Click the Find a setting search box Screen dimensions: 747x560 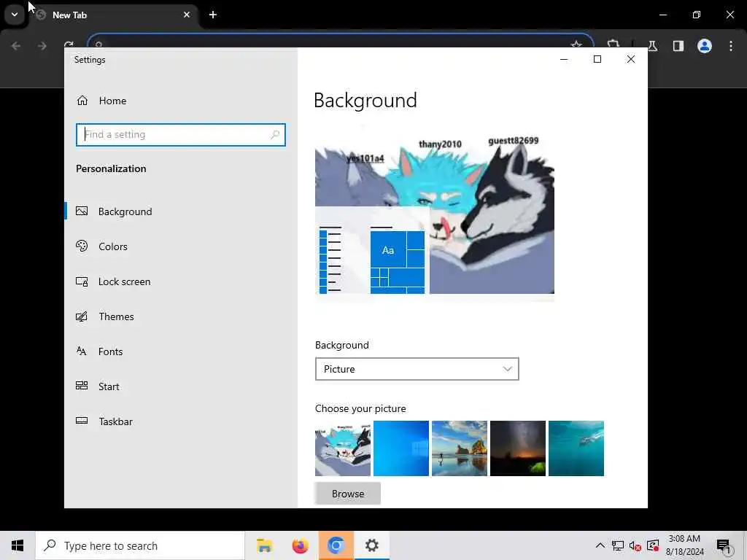[181, 135]
